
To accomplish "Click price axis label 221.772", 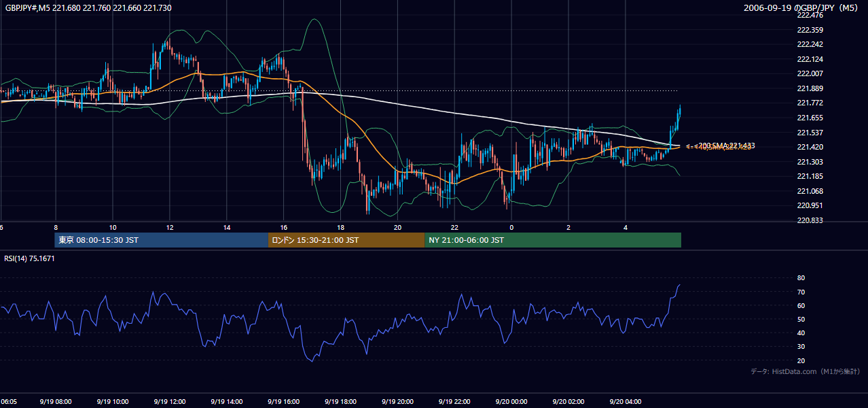I will click(x=810, y=103).
